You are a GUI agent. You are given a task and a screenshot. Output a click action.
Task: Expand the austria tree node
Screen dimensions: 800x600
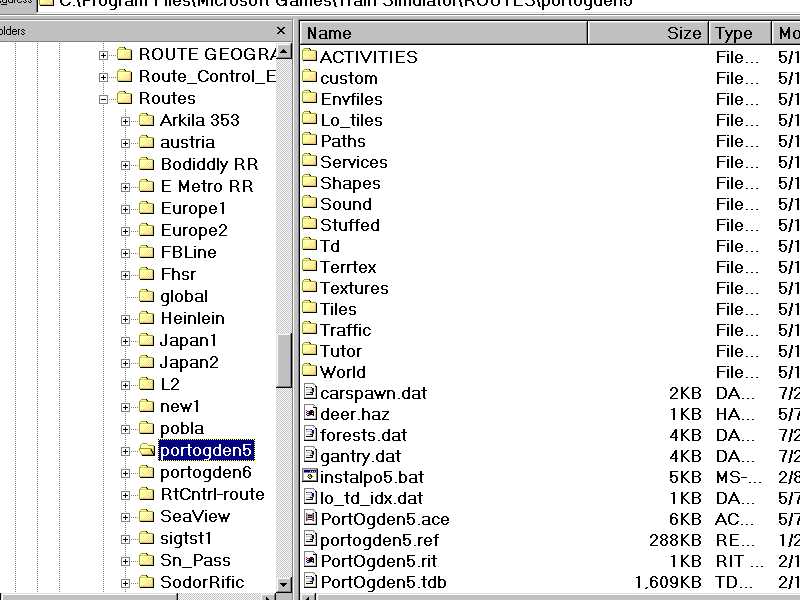click(x=125, y=143)
